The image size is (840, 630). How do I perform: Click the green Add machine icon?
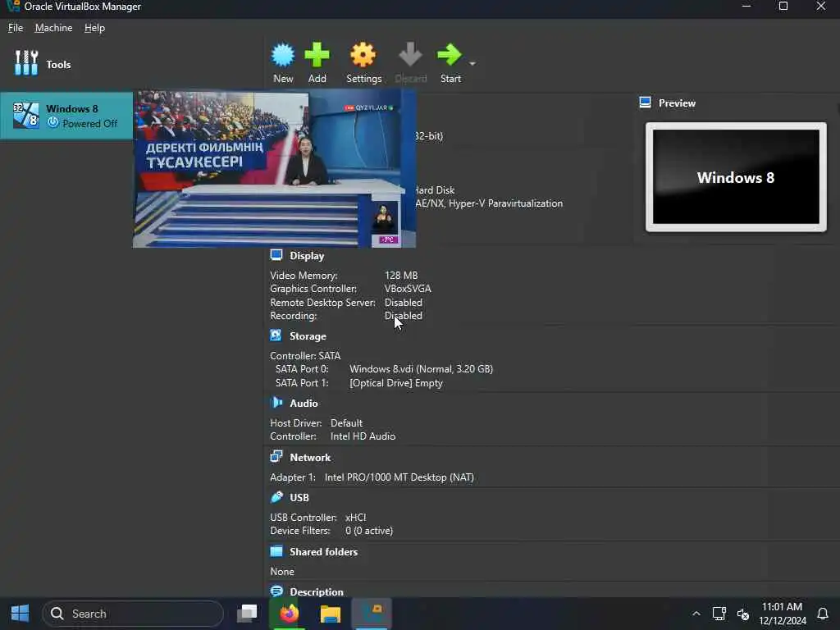point(317,55)
